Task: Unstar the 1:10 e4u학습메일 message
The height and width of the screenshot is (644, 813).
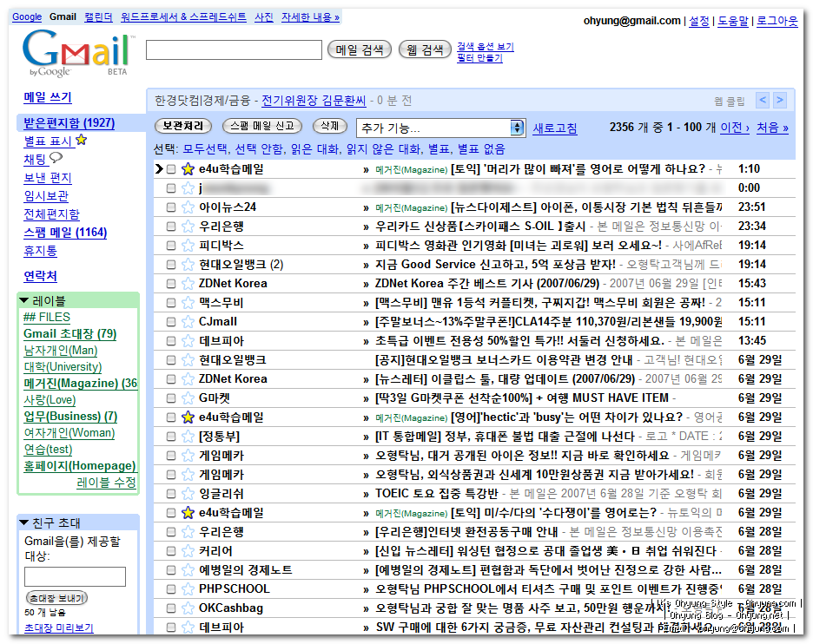Action: [188, 169]
